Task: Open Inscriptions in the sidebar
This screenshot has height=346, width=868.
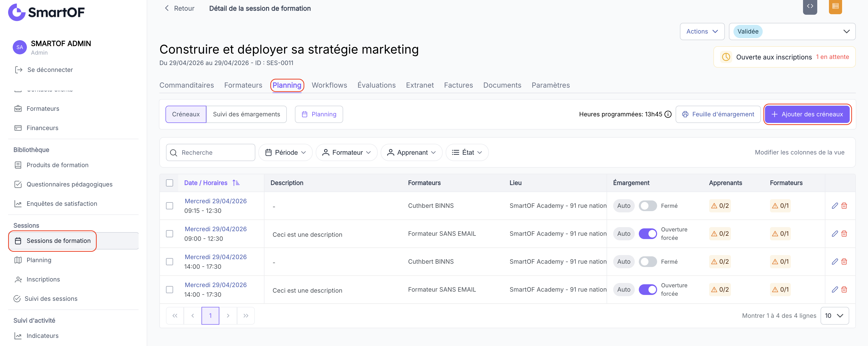Action: 43,279
